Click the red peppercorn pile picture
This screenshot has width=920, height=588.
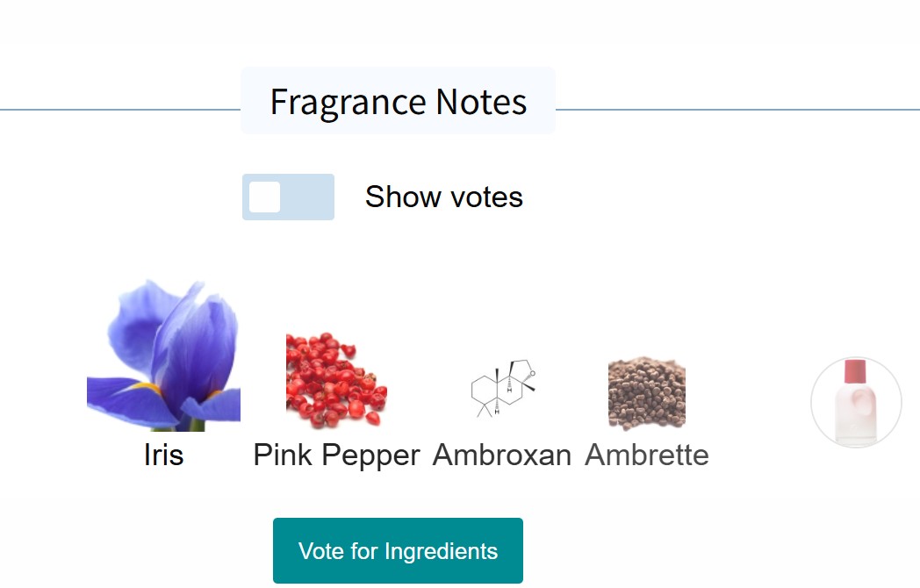click(x=336, y=380)
